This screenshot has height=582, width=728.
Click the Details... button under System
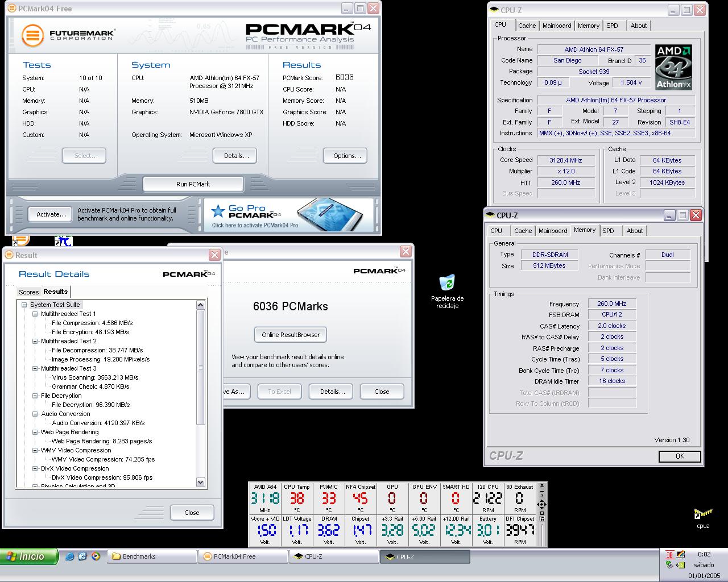click(x=236, y=156)
